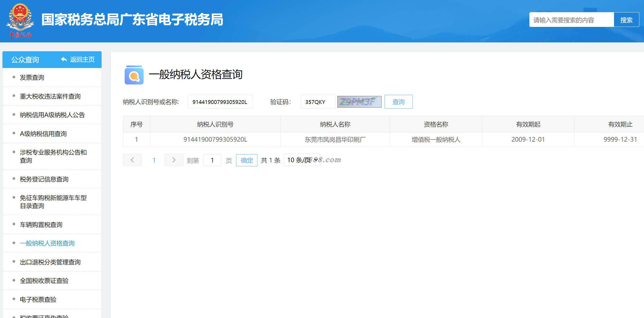Image resolution: width=644 pixels, height=318 pixels.
Task: Refresh the captcha image Z9PM3F
Action: 359,102
